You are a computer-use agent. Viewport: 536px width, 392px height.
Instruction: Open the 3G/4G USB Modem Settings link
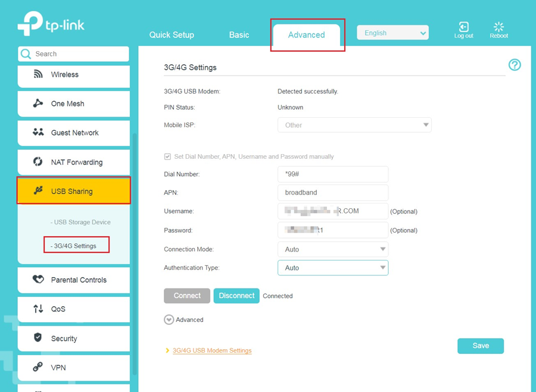pyautogui.click(x=213, y=350)
